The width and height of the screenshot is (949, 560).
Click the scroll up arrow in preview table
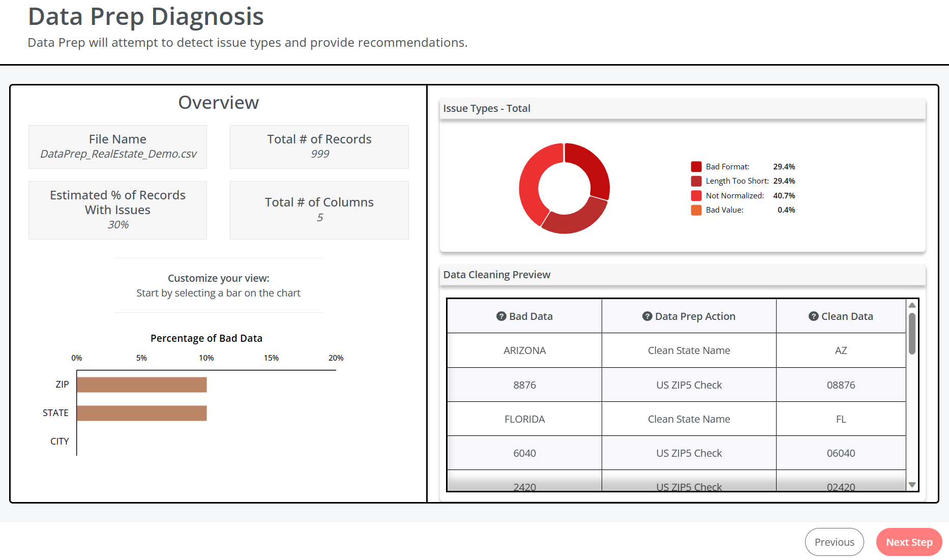point(912,305)
